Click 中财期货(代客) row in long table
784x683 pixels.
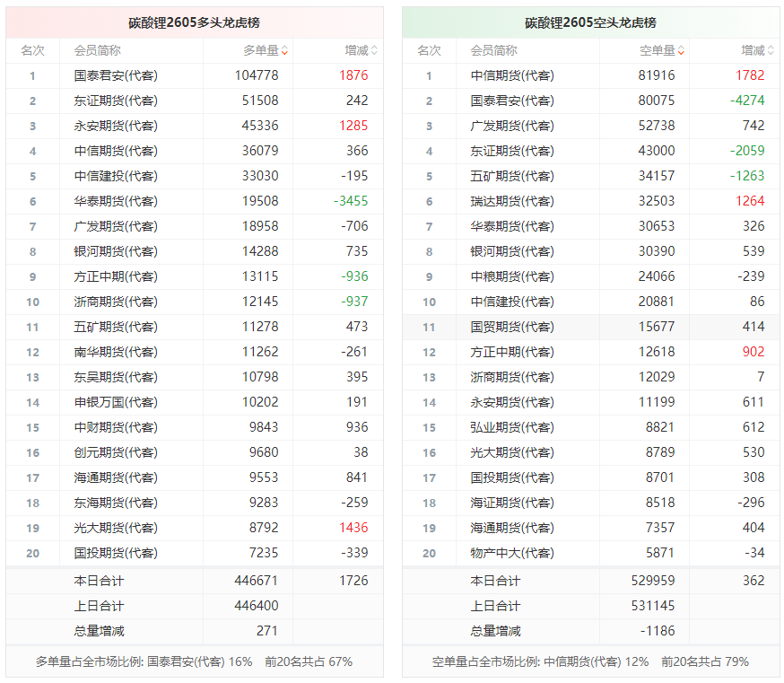tap(195, 427)
